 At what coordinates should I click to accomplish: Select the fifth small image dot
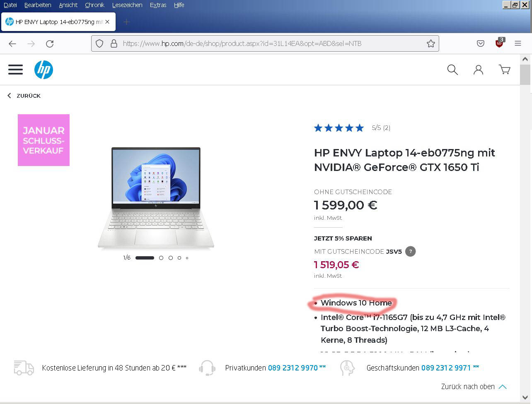187,258
